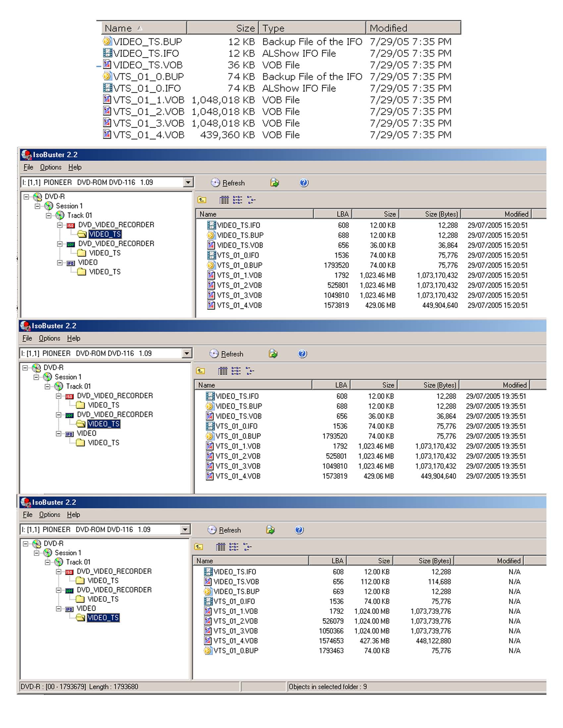Sort by Name column in Explorer file list

pos(144,28)
